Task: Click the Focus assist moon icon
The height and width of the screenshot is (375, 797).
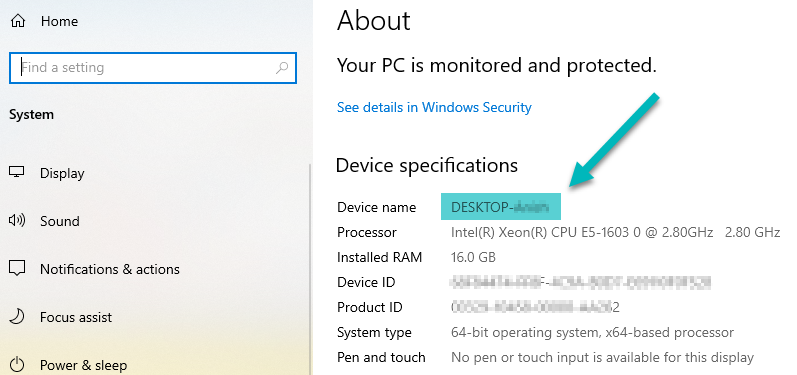Action: 17,317
